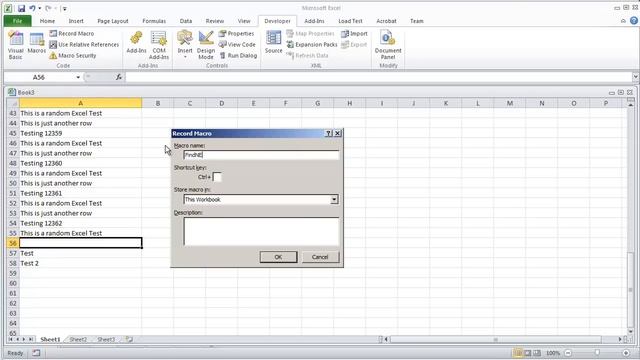Click the Normal view status bar icon
The height and width of the screenshot is (360, 640).
tap(518, 353)
